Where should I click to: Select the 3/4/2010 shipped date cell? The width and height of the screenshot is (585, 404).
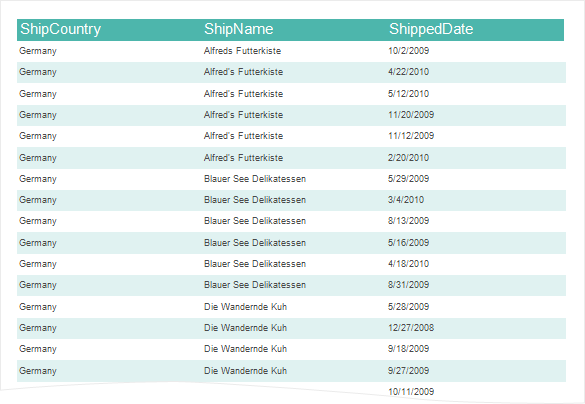[x=406, y=200]
